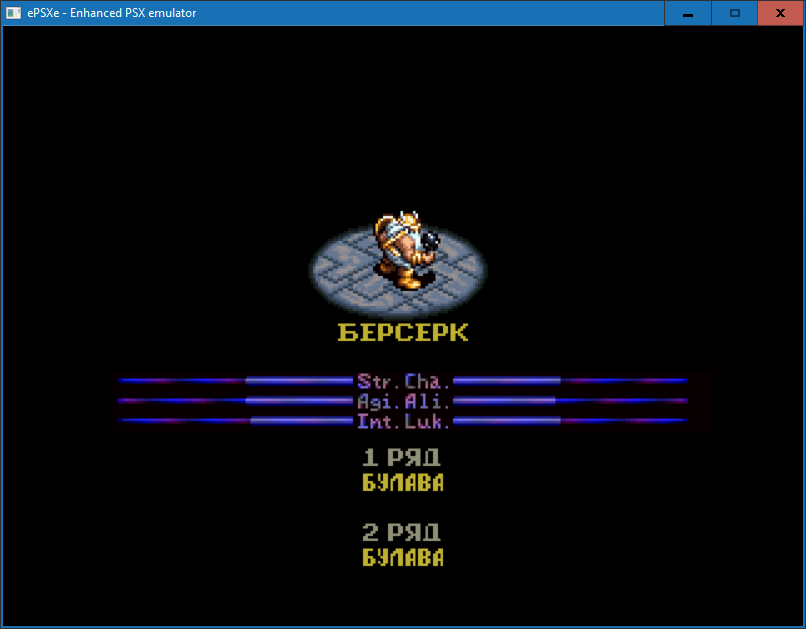806x629 pixels.
Task: Click the БЕРСЕРК class name text
Action: click(x=403, y=332)
